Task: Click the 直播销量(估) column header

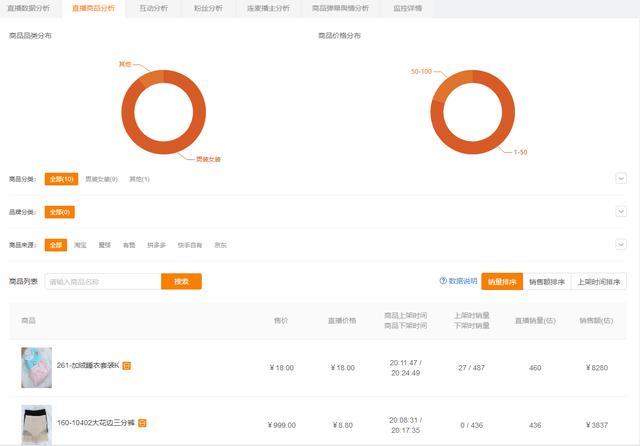Action: [x=535, y=321]
